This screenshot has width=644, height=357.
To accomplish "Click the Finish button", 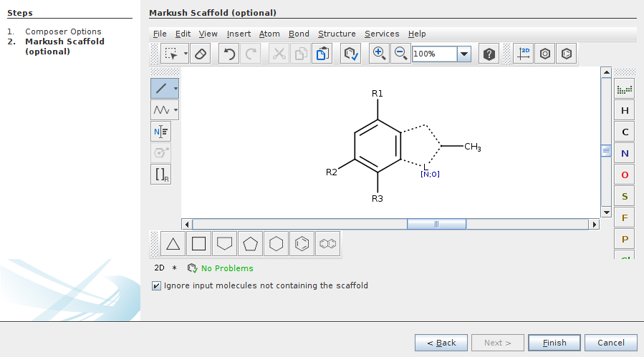I will point(554,343).
